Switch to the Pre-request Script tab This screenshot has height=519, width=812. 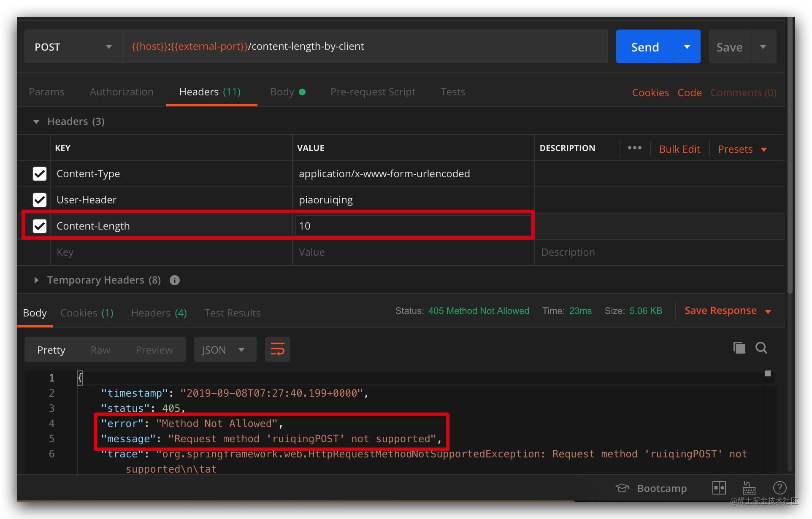click(373, 92)
